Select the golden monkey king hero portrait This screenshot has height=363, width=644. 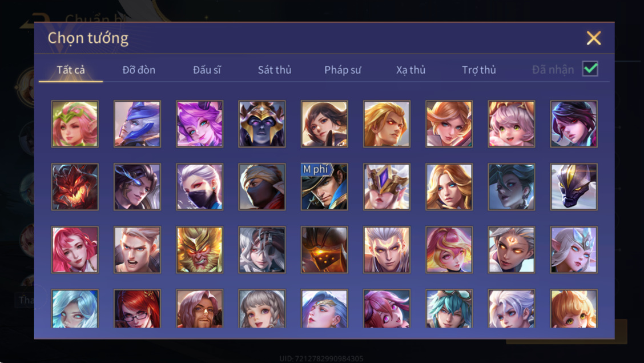point(200,250)
